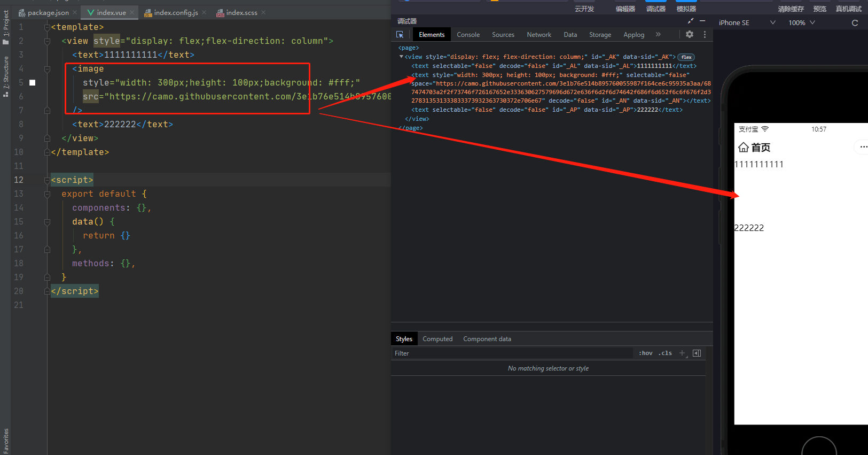
Task: Open the simulator page three-dot menu
Action: pyautogui.click(x=863, y=146)
